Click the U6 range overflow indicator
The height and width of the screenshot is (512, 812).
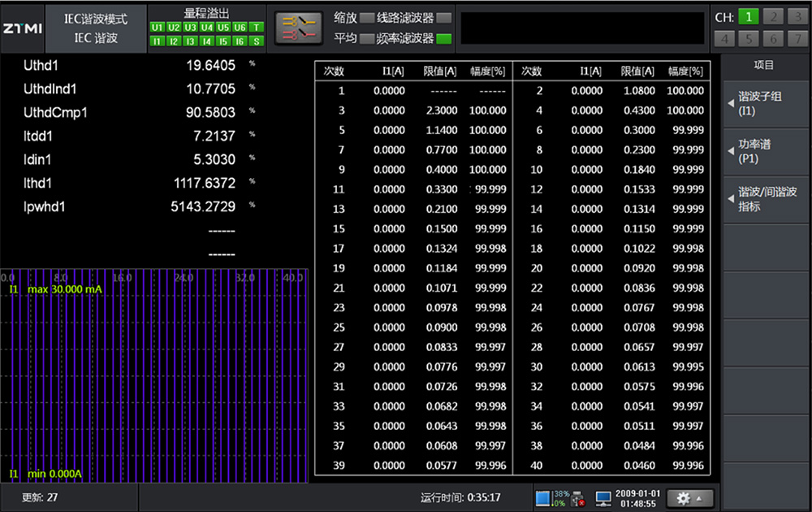[240, 28]
